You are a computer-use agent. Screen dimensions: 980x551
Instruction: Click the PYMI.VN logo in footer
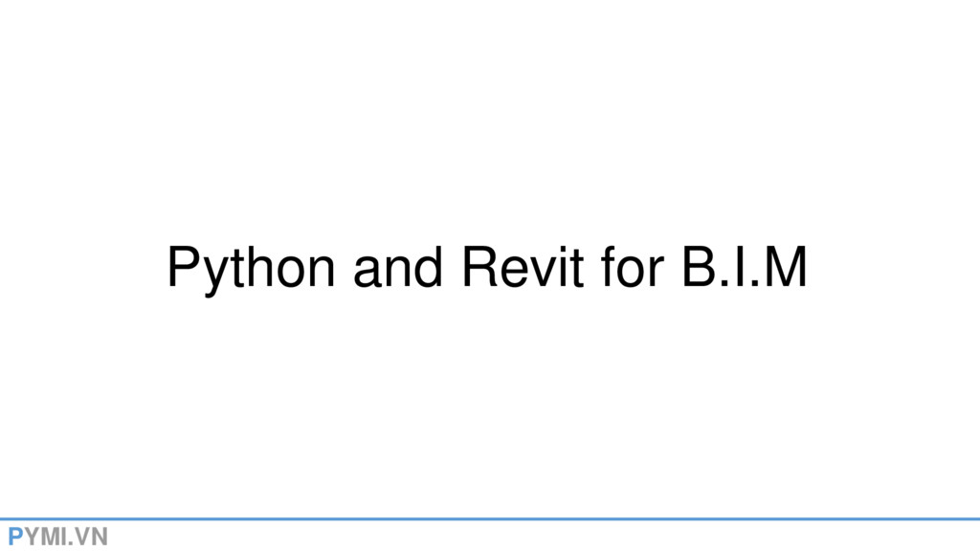pos(57,537)
